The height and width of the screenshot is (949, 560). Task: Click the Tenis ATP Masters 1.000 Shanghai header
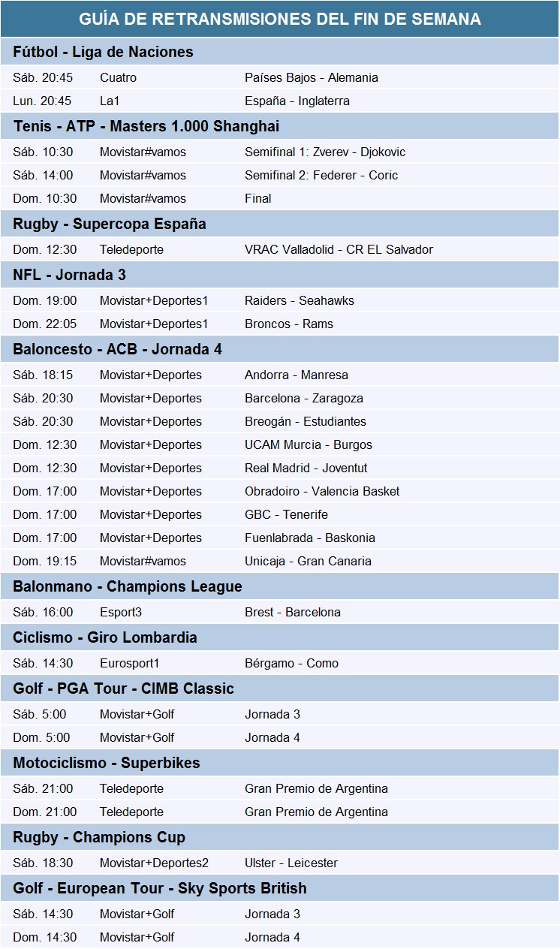(x=146, y=126)
